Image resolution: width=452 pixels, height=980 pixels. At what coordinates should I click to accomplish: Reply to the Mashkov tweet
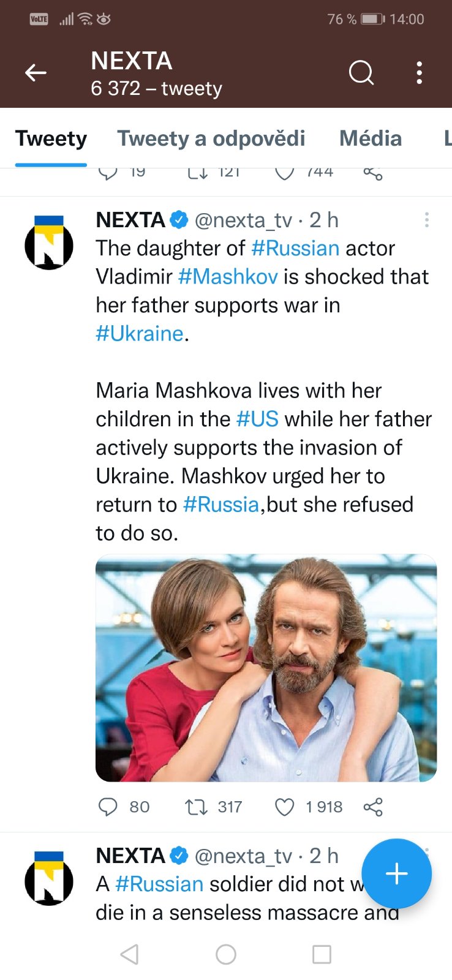(x=108, y=807)
